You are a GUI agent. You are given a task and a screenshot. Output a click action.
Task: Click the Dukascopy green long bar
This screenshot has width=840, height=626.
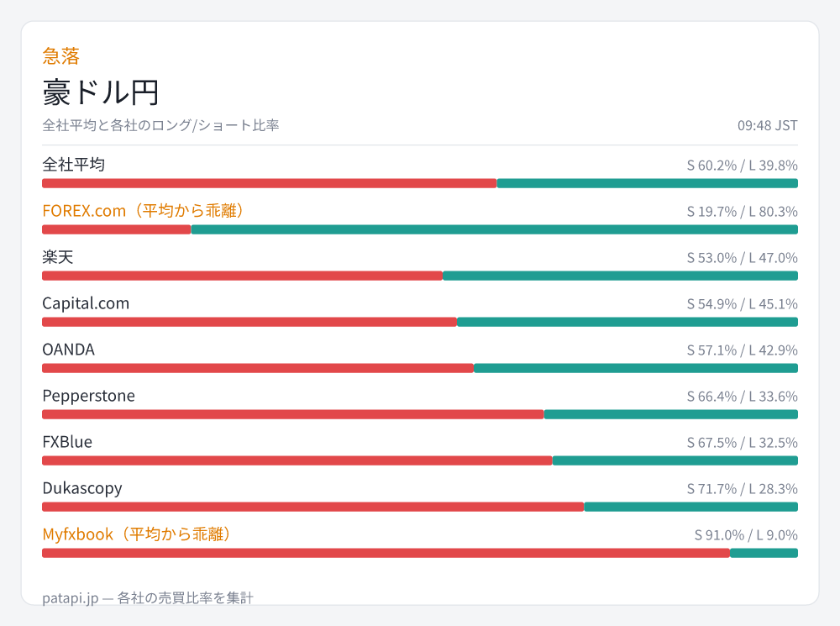691,507
